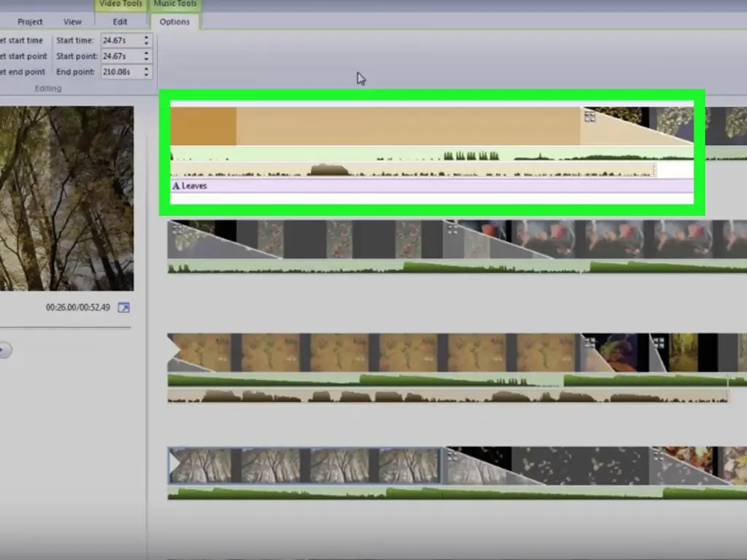Click the play button below the preview
This screenshot has height=560, width=747.
click(x=5, y=350)
